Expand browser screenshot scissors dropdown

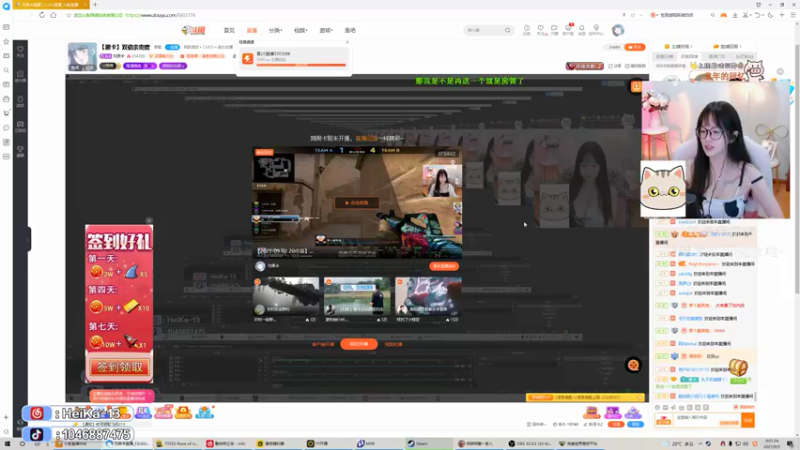pos(751,15)
